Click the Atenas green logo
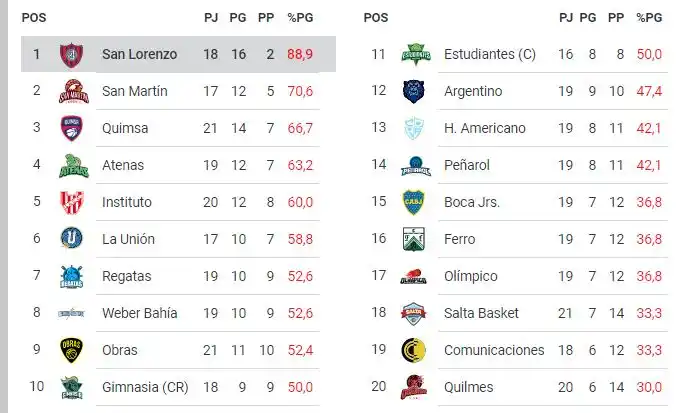Screen dimensions: 689x413 (x=71, y=165)
